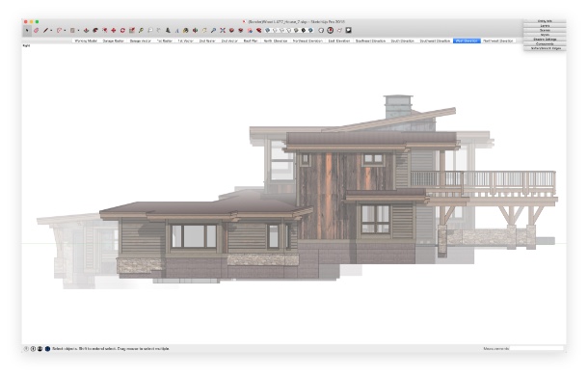Expand the Shadow Settings panel
Image resolution: width=588 pixels, height=377 pixels.
[545, 39]
